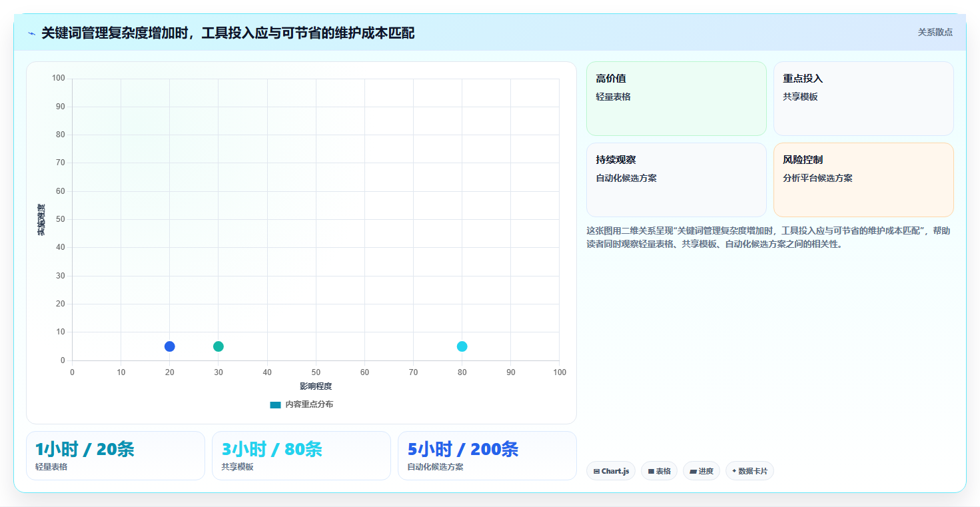980x507 pixels.
Task: Open the 重点投入 quadrant card
Action: 863,99
